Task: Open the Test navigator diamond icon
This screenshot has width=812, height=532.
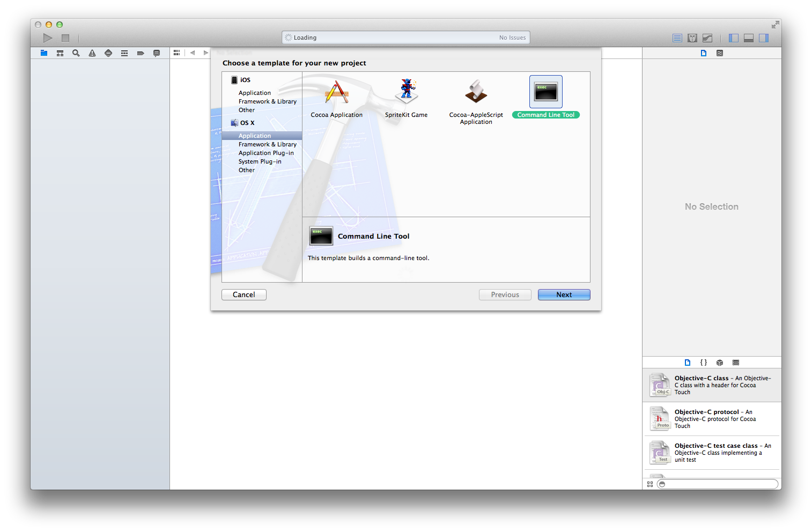Action: (x=108, y=53)
